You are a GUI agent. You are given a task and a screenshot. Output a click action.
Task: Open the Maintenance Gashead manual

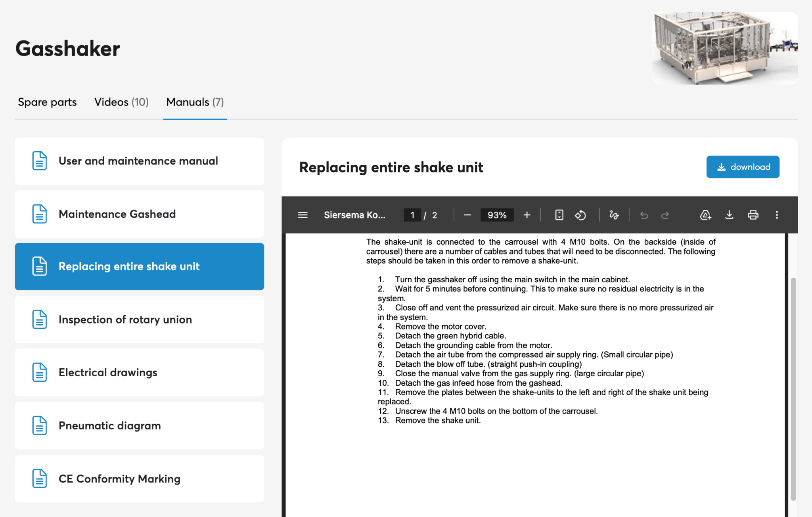tap(140, 214)
